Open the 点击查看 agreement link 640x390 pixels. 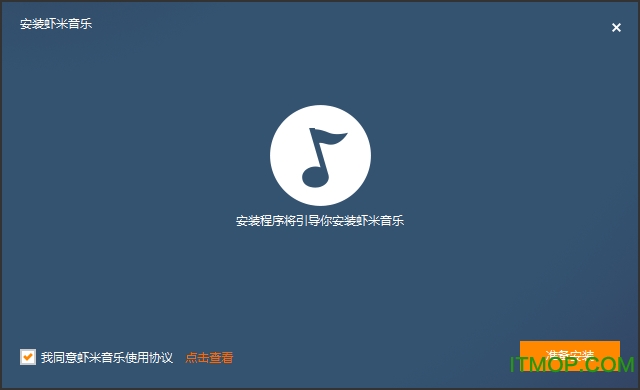(x=209, y=358)
